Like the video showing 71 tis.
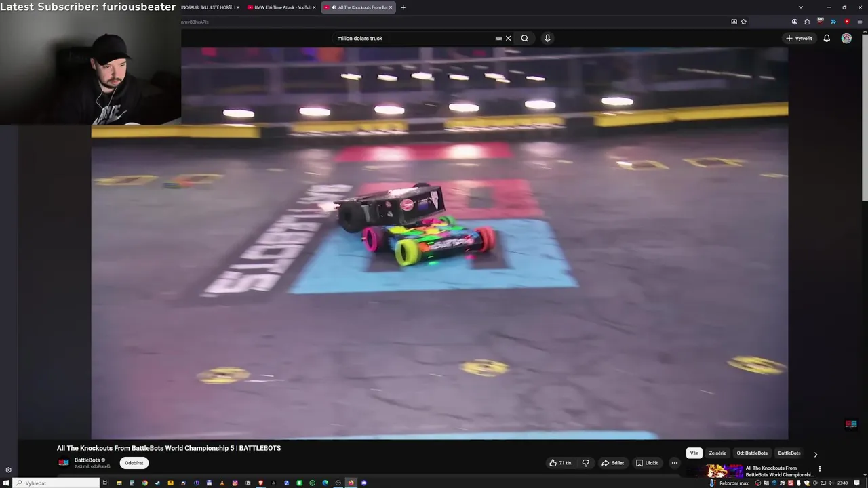Screen dimensions: 868x488 point(561,463)
